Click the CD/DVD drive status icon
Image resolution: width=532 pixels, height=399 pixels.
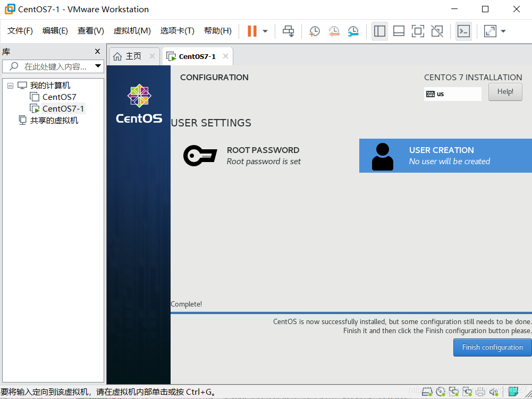click(x=441, y=392)
